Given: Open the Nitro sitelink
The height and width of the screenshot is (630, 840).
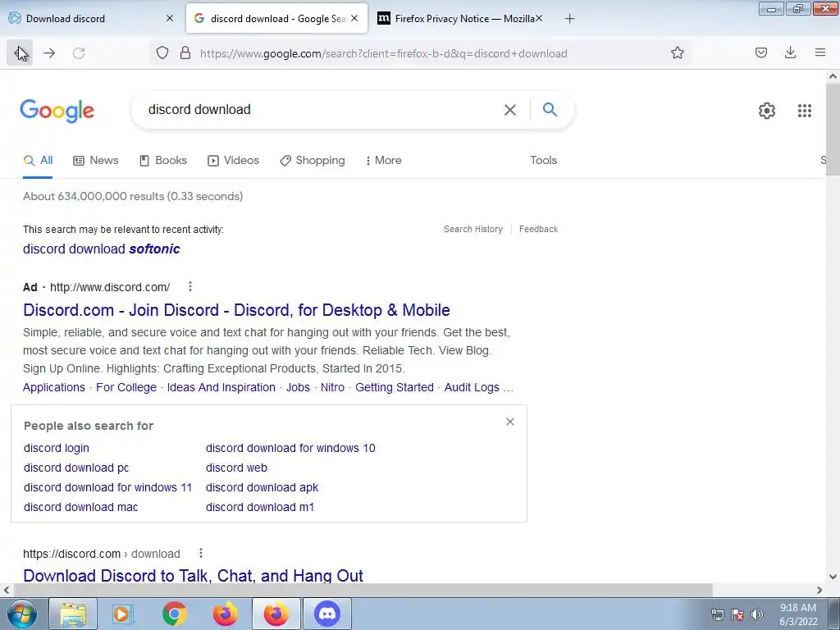Looking at the screenshot, I should point(332,387).
